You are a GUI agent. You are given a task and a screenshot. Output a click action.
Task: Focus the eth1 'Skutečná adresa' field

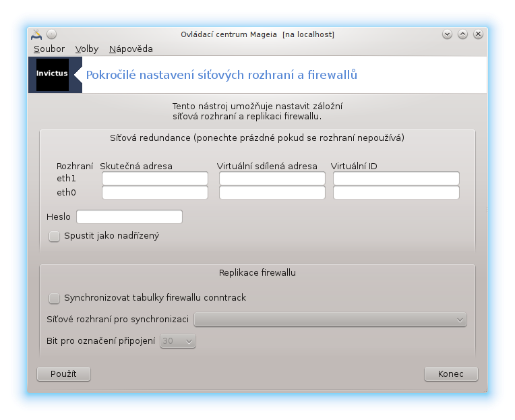155,179
